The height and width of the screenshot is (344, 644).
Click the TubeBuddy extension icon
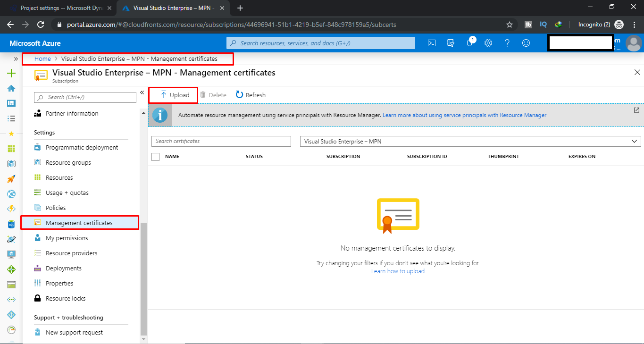(528, 25)
